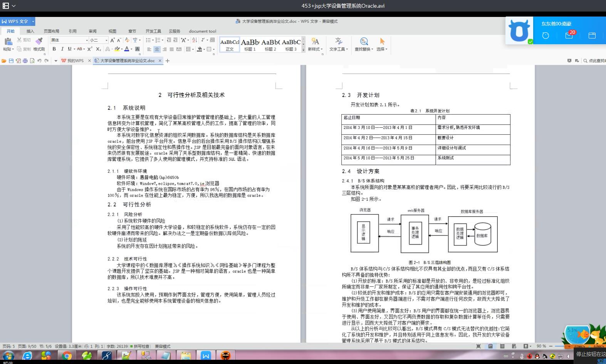Decrease paragraph indent

click(x=169, y=40)
